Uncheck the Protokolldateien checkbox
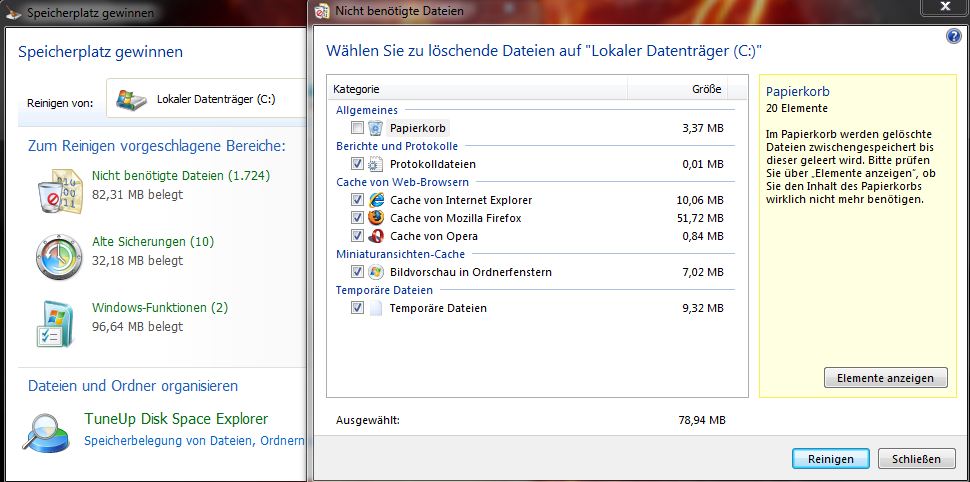 pyautogui.click(x=358, y=164)
